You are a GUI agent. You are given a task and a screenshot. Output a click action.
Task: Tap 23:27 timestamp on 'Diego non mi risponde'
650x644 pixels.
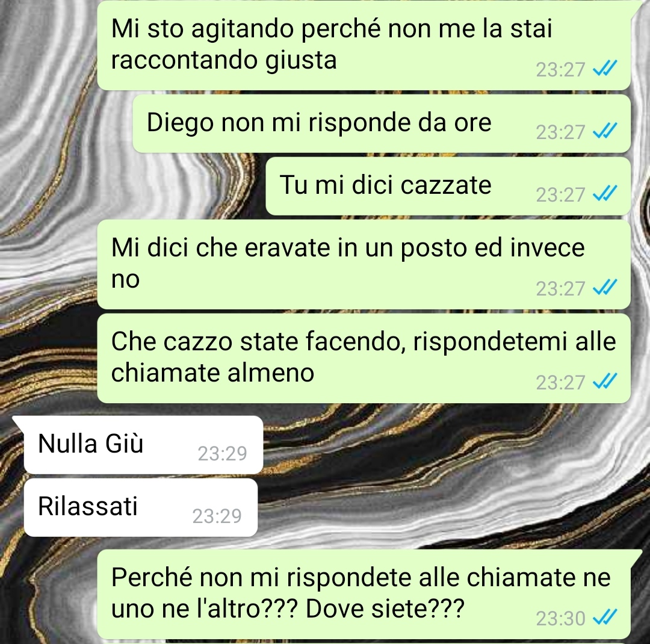point(560,132)
